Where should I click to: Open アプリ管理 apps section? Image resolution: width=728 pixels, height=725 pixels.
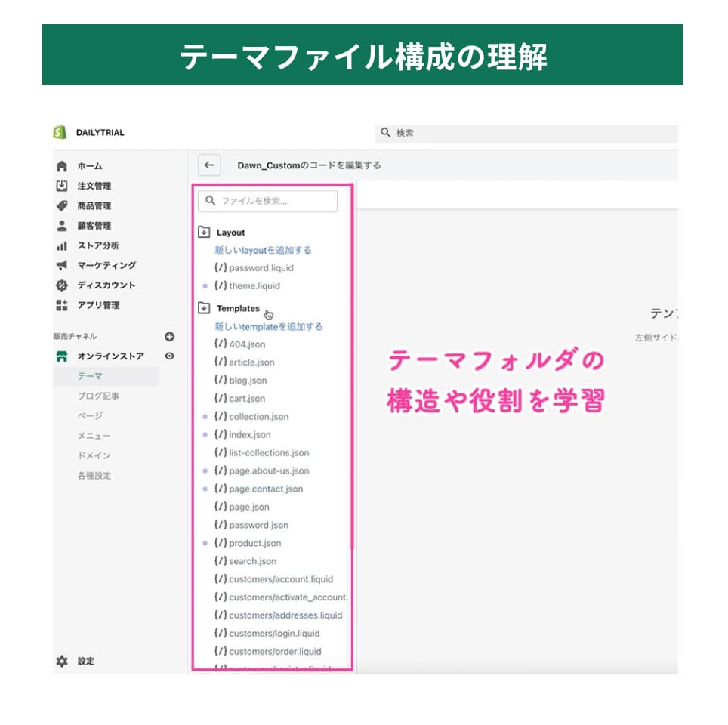pos(97,305)
